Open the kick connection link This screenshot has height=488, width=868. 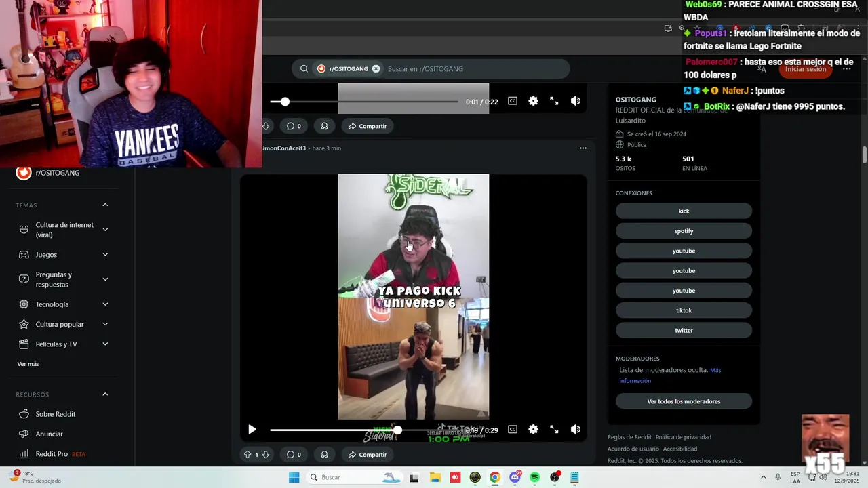684,211
